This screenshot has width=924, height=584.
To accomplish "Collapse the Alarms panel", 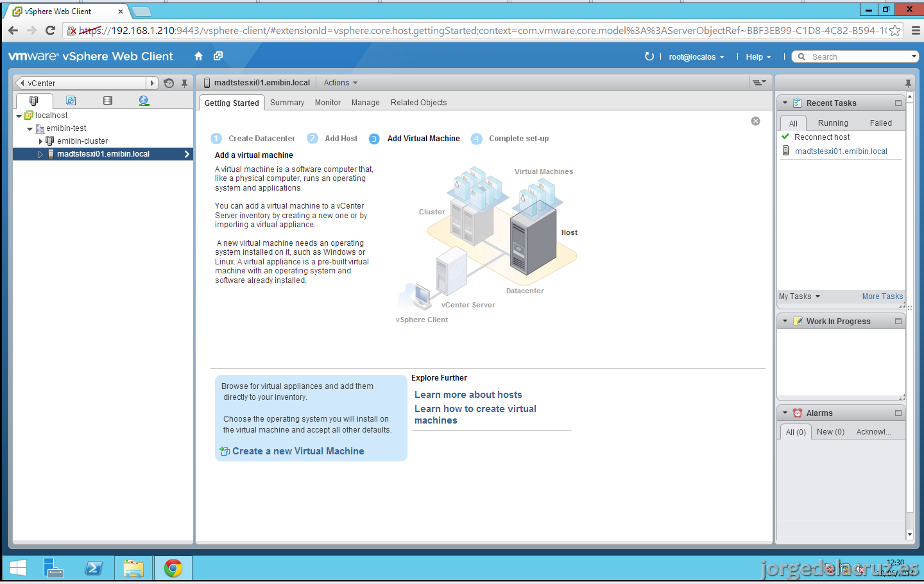I will pos(785,413).
